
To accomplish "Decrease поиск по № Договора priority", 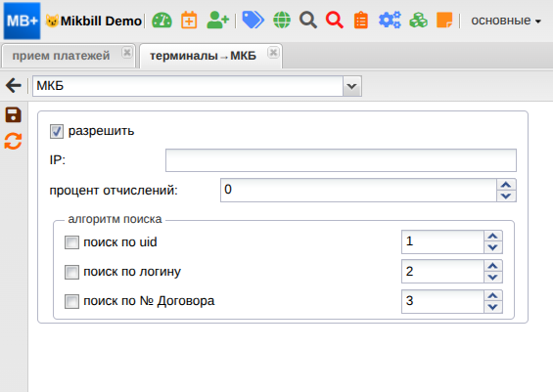I will point(493,307).
